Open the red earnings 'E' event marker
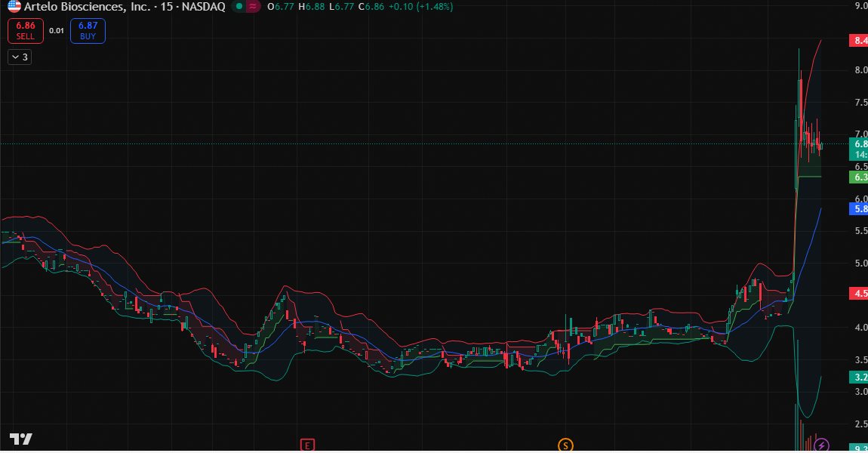Image resolution: width=868 pixels, height=453 pixels. click(307, 445)
